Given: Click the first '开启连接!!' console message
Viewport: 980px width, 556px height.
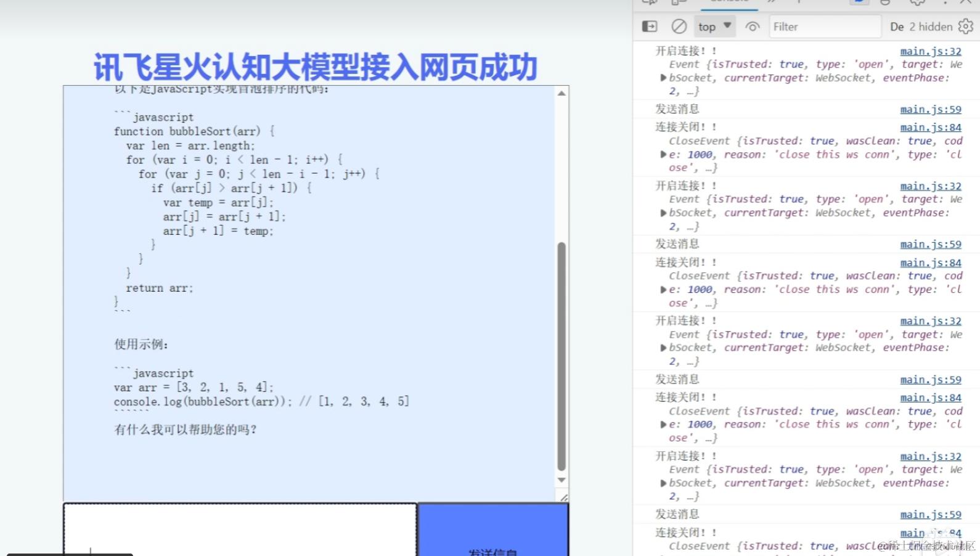Looking at the screenshot, I should (685, 51).
